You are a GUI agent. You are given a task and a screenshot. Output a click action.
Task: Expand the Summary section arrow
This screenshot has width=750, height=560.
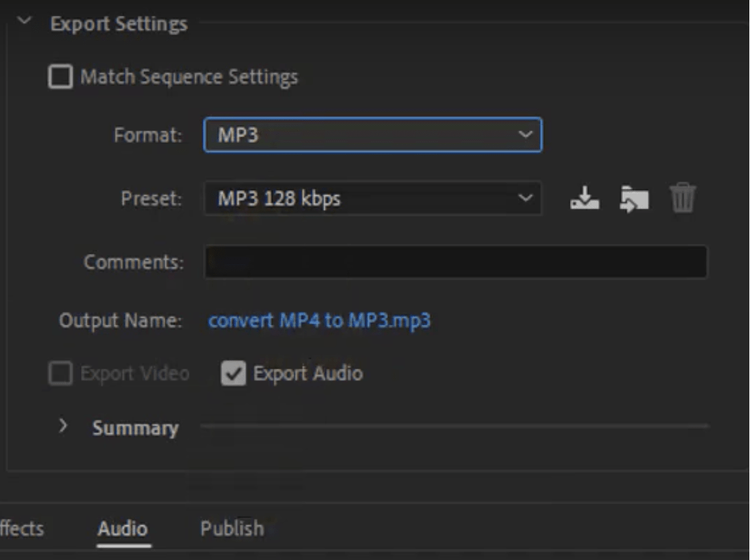pyautogui.click(x=63, y=426)
